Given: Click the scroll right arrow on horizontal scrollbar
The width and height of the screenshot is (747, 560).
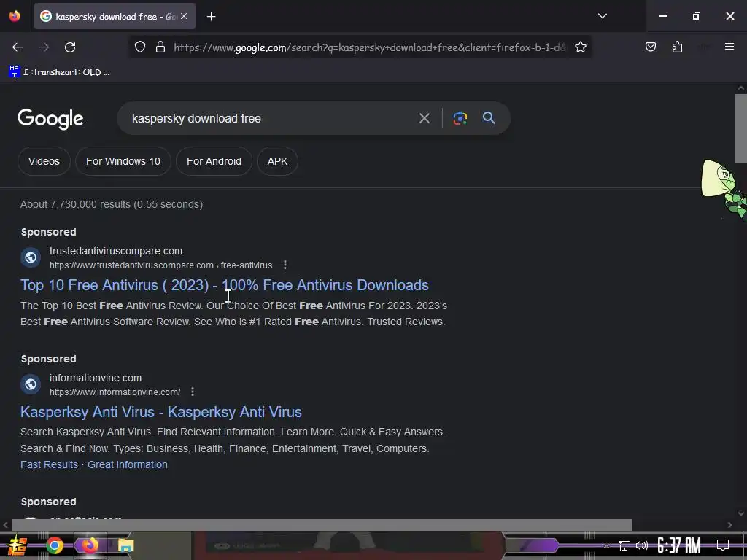Looking at the screenshot, I should click(x=729, y=525).
